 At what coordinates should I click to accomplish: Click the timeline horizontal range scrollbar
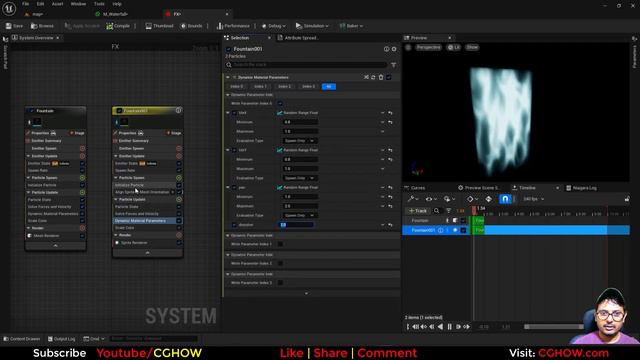(x=553, y=327)
